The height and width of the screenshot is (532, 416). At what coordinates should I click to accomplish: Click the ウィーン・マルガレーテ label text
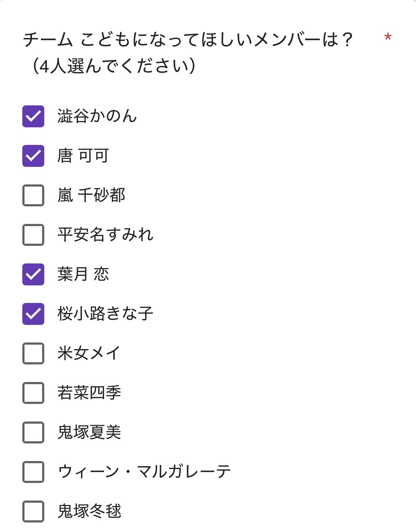144,472
